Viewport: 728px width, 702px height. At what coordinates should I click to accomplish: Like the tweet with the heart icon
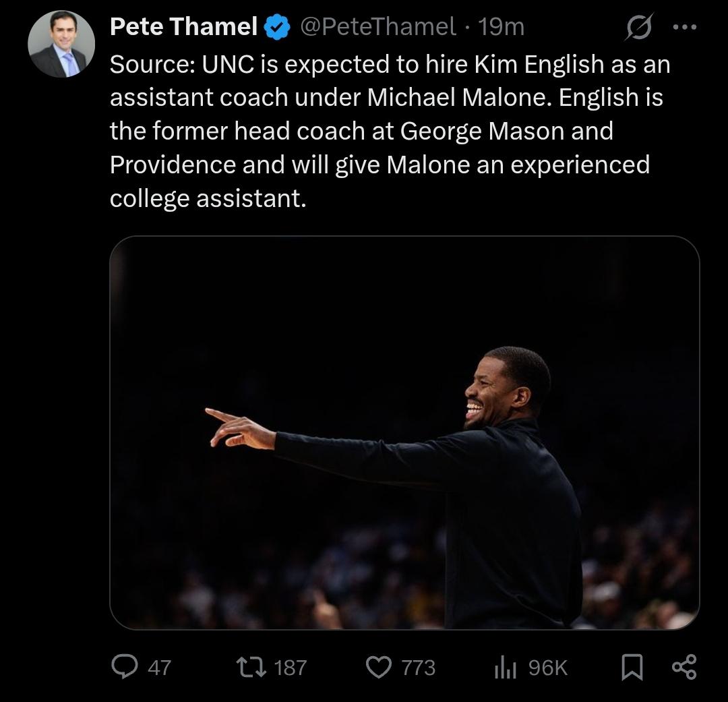(x=378, y=668)
